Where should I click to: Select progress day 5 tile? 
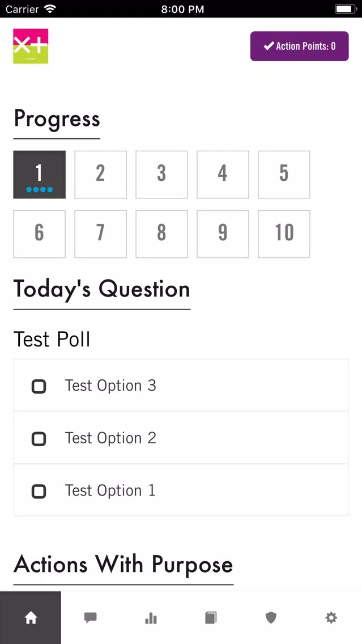tap(284, 175)
